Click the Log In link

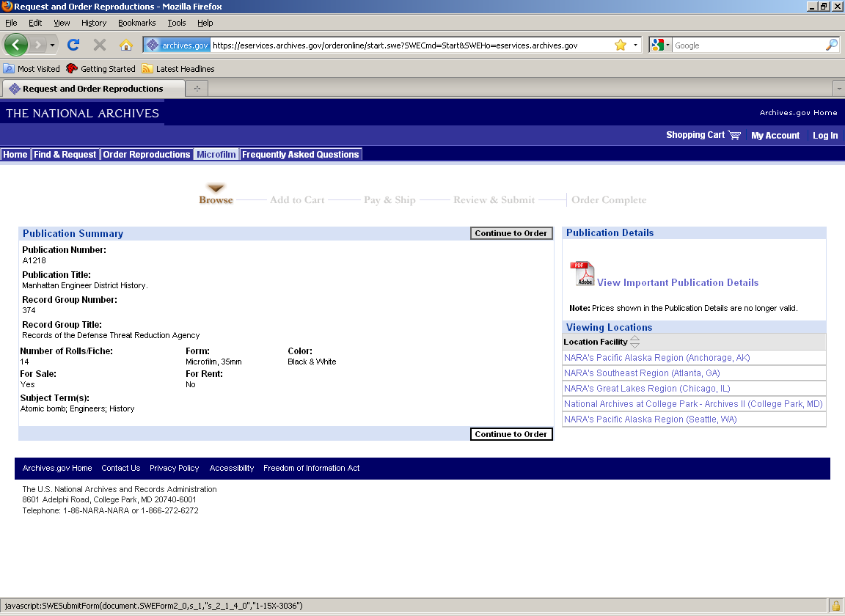(x=825, y=135)
